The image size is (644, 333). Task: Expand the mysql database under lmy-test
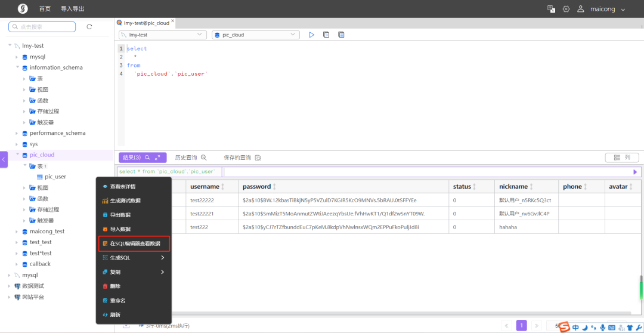[x=17, y=57]
